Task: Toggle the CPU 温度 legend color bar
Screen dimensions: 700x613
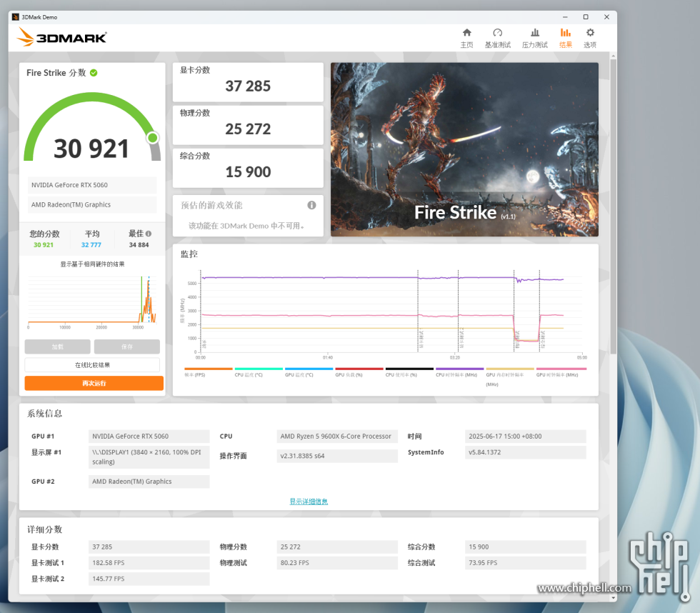Action: click(259, 369)
